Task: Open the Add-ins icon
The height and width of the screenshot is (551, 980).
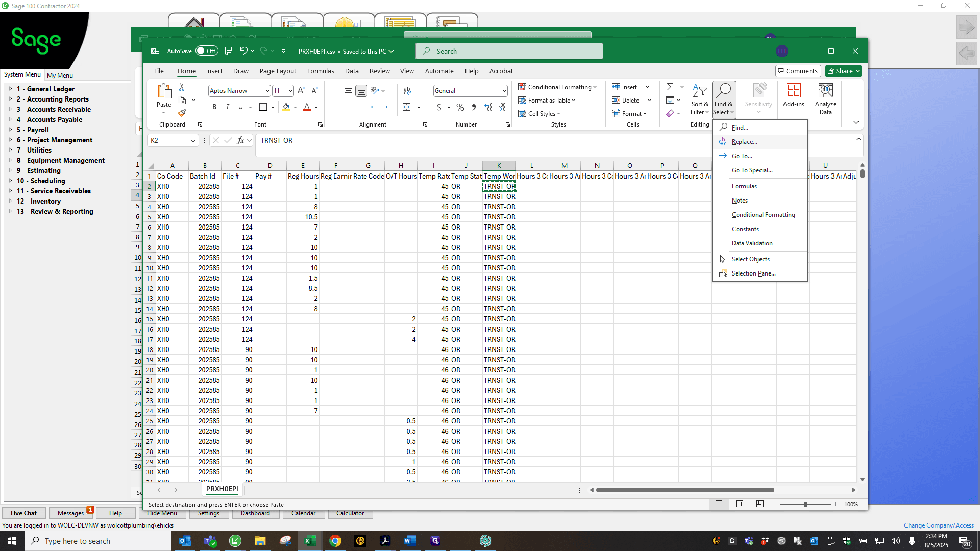Action: (x=793, y=95)
